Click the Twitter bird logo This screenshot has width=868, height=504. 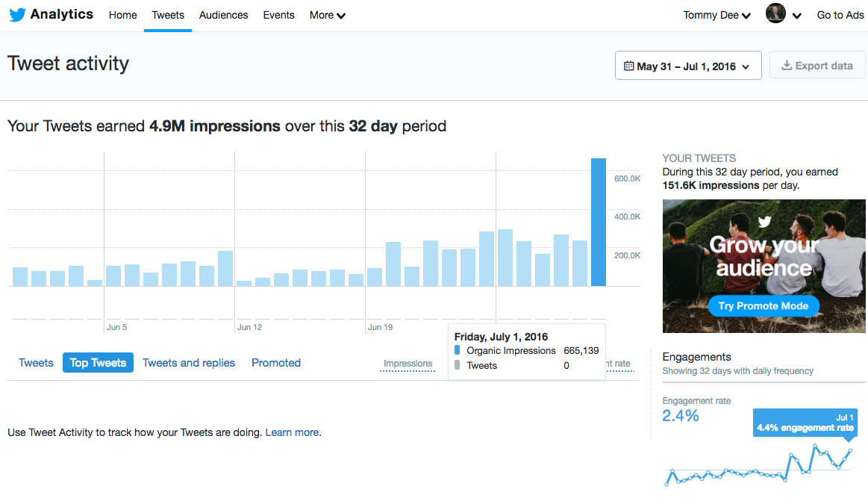[17, 15]
